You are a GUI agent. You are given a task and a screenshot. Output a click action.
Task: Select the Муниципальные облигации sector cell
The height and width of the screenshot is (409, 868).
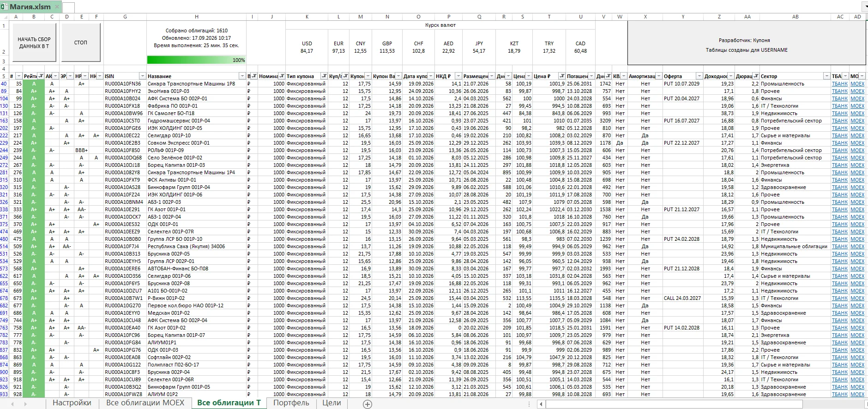click(795, 246)
